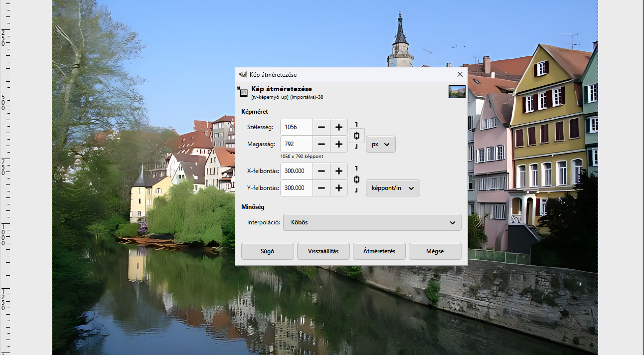Click the '1056 x 792 képpont' size text
Image resolution: width=644 pixels, height=355 pixels.
[302, 156]
